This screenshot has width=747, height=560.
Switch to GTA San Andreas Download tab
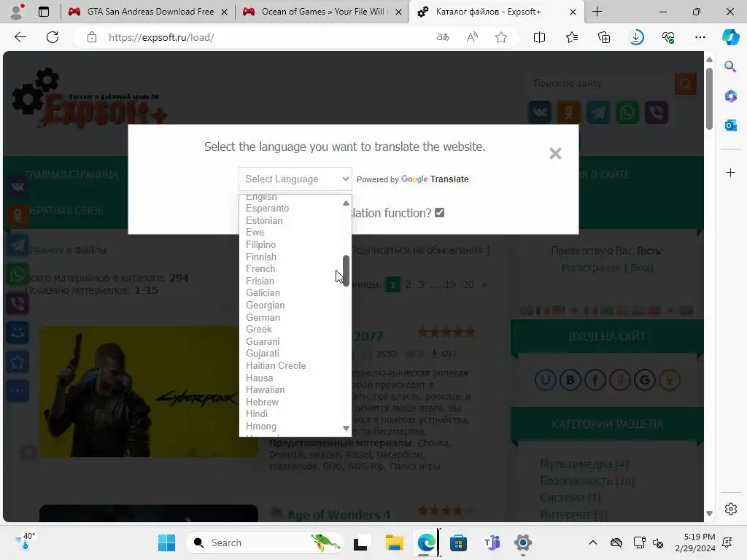pyautogui.click(x=148, y=12)
